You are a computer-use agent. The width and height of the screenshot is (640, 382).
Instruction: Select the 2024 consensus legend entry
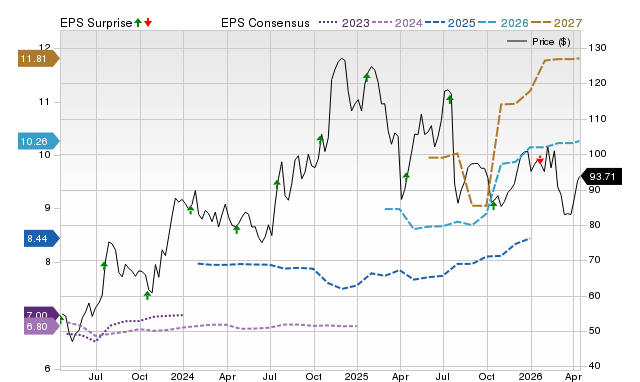tap(397, 23)
